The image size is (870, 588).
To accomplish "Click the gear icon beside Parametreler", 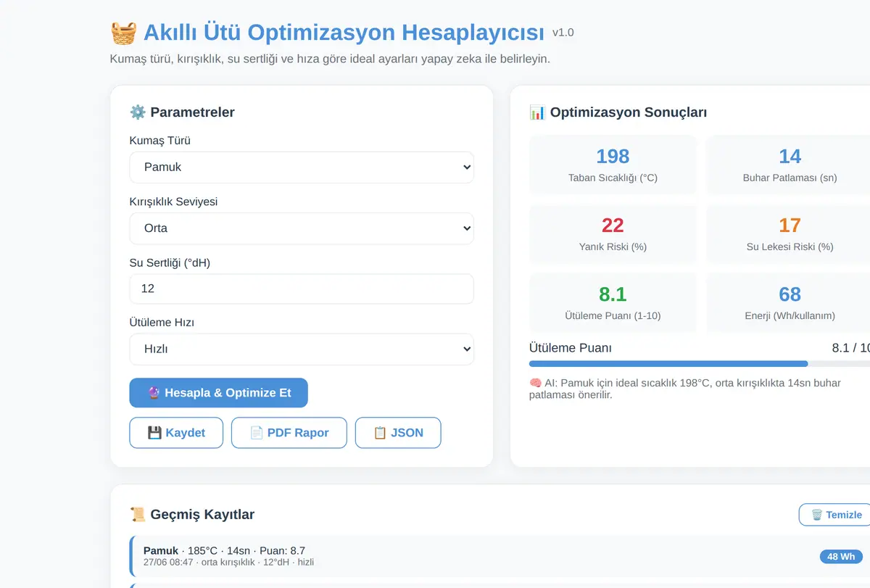I will coord(138,112).
